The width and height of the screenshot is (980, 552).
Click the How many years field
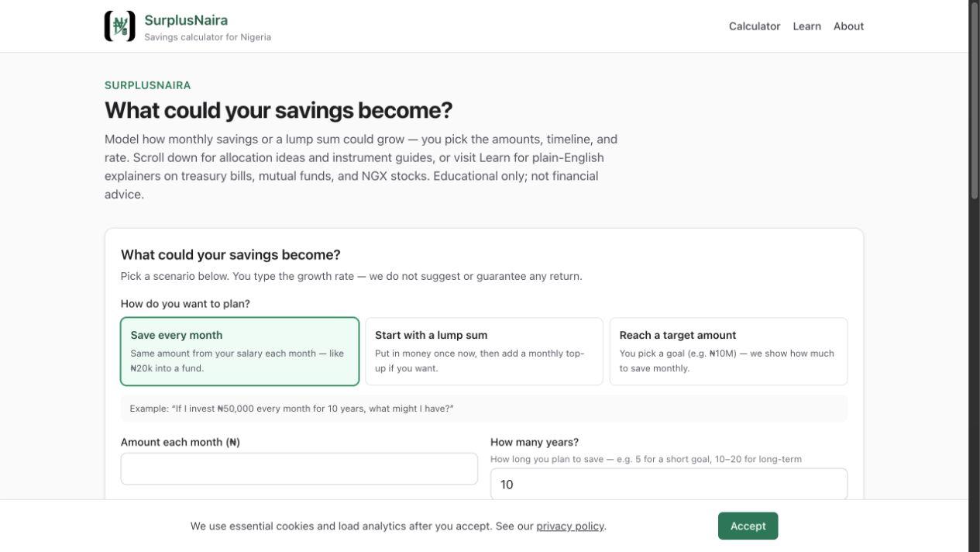[x=669, y=485]
